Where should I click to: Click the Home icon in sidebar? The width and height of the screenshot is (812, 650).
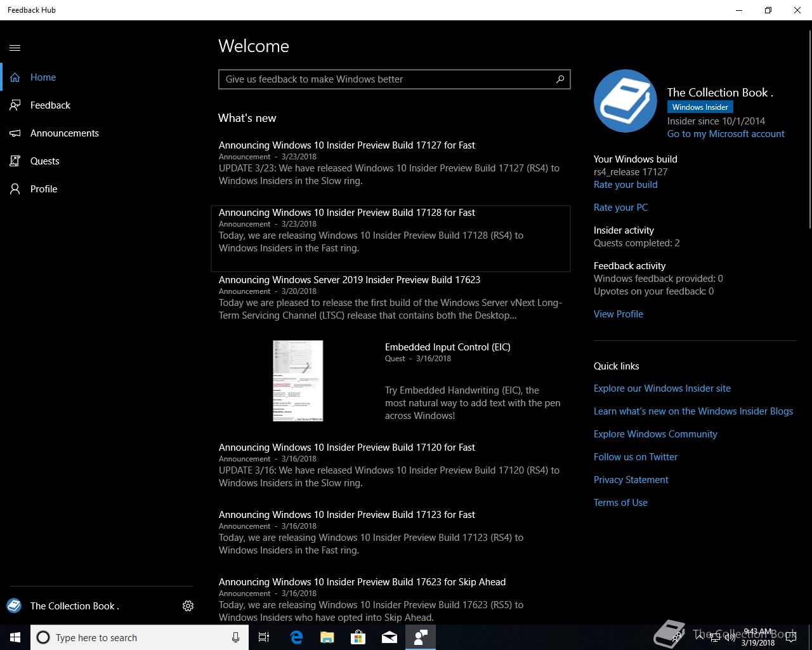(15, 77)
